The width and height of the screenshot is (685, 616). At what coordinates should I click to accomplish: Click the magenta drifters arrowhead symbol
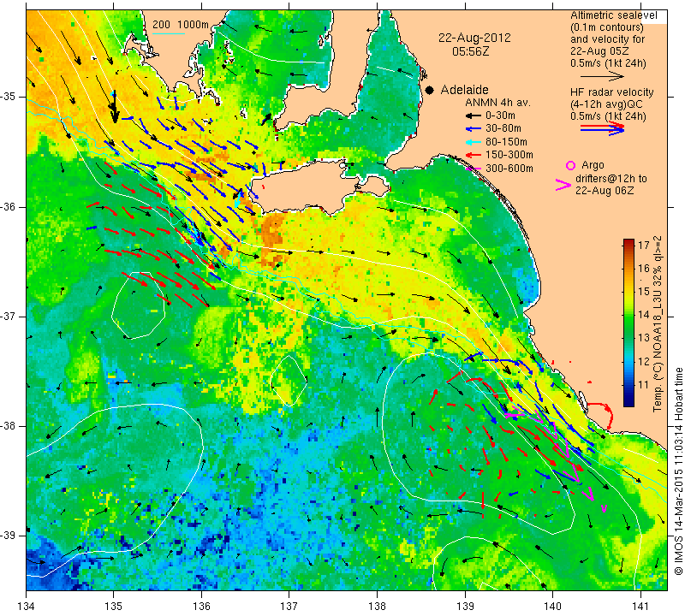(x=563, y=185)
